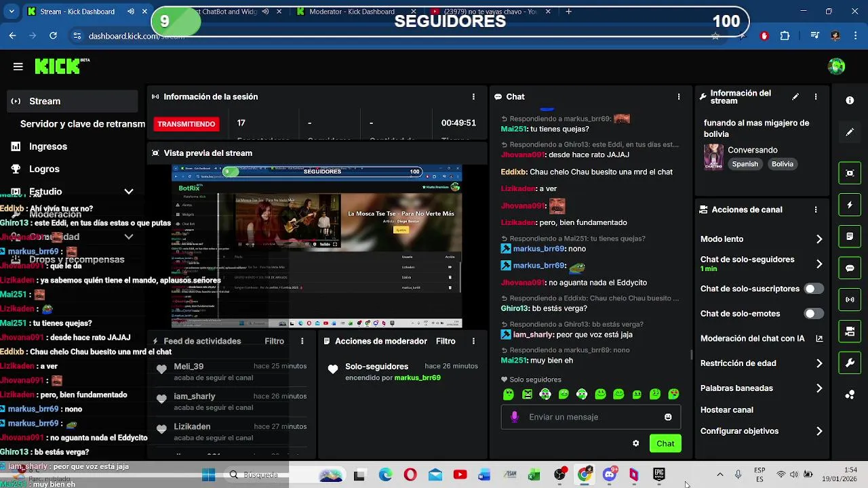
Task: Click the purple microphone icon in chat input
Action: coord(515,417)
